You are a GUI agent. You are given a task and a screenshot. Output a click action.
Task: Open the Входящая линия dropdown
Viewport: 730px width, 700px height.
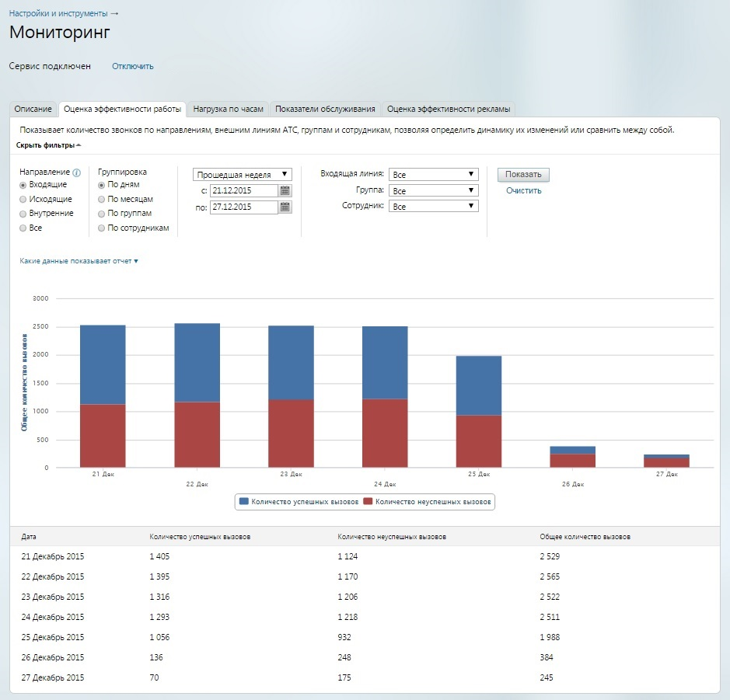(433, 175)
